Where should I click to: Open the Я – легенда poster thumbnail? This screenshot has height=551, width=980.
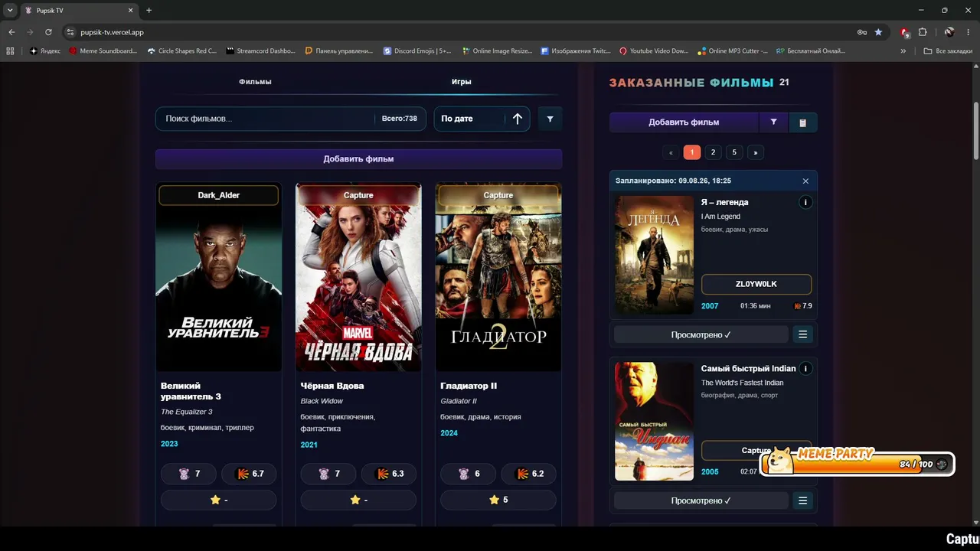coord(654,255)
